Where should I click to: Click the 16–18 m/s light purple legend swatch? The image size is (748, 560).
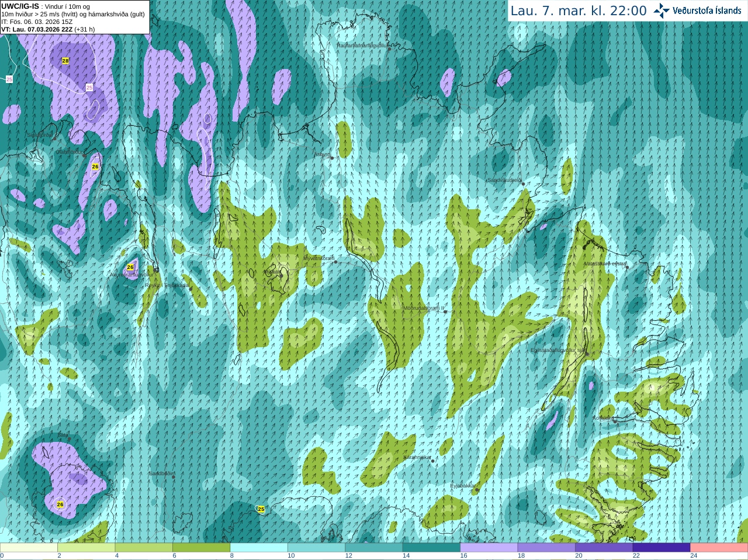(x=489, y=548)
